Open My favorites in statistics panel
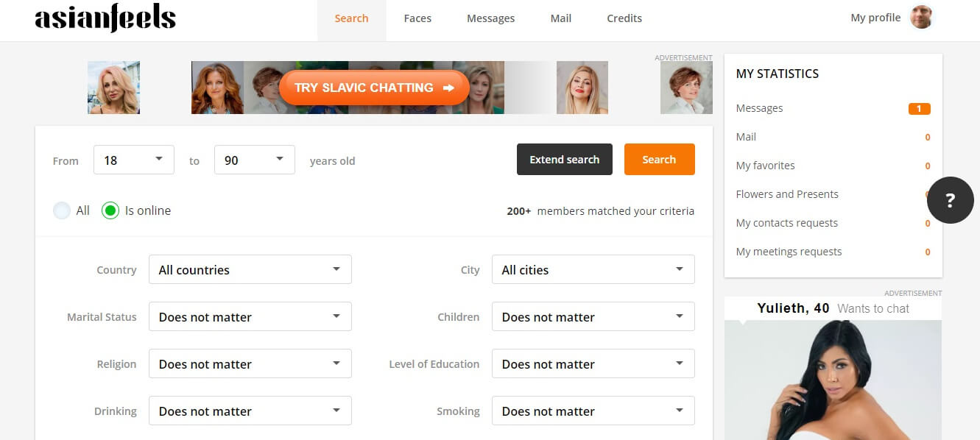 click(765, 166)
